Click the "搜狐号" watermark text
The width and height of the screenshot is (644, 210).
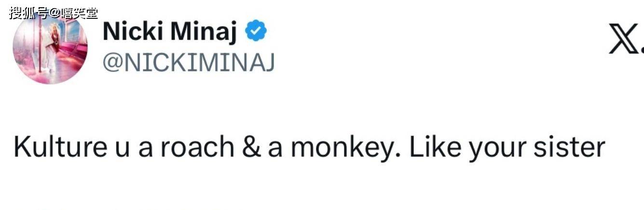pos(28,12)
